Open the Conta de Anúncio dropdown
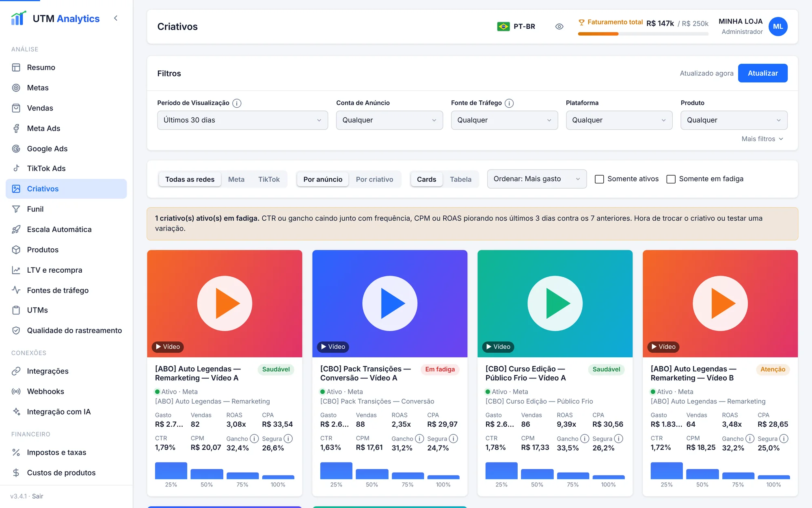 pos(389,120)
